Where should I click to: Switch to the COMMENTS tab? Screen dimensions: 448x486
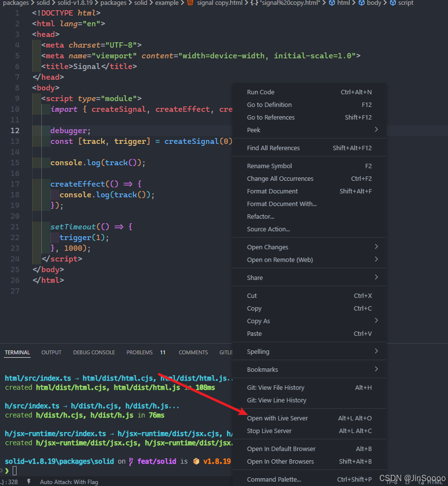193,353
